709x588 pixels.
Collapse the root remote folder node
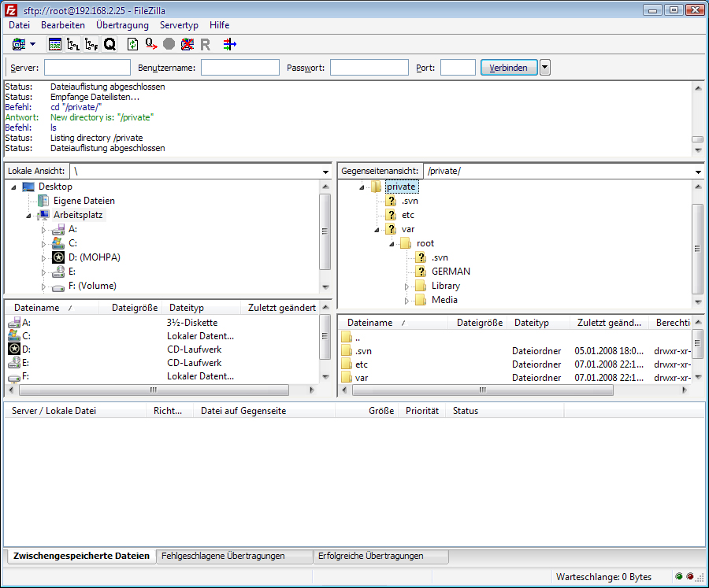point(392,244)
